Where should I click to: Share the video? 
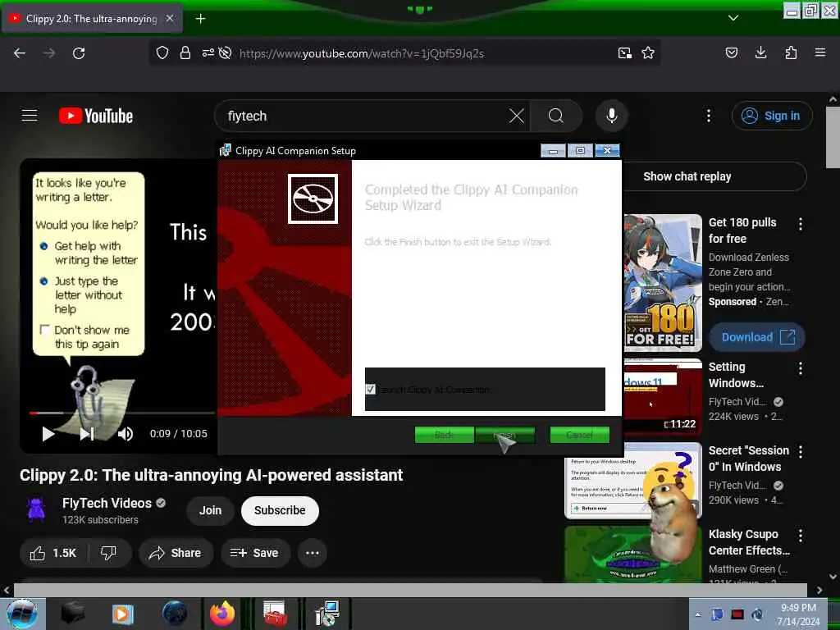(176, 553)
